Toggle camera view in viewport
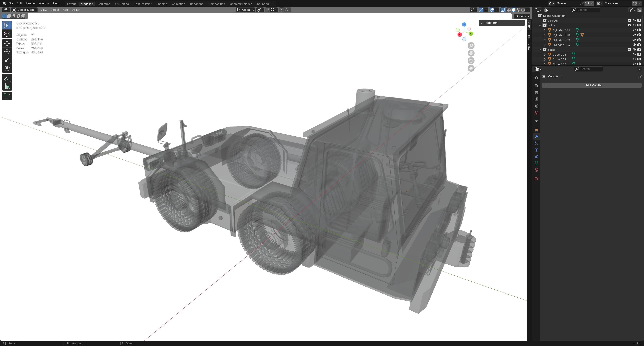The width and height of the screenshot is (644, 346). click(471, 61)
